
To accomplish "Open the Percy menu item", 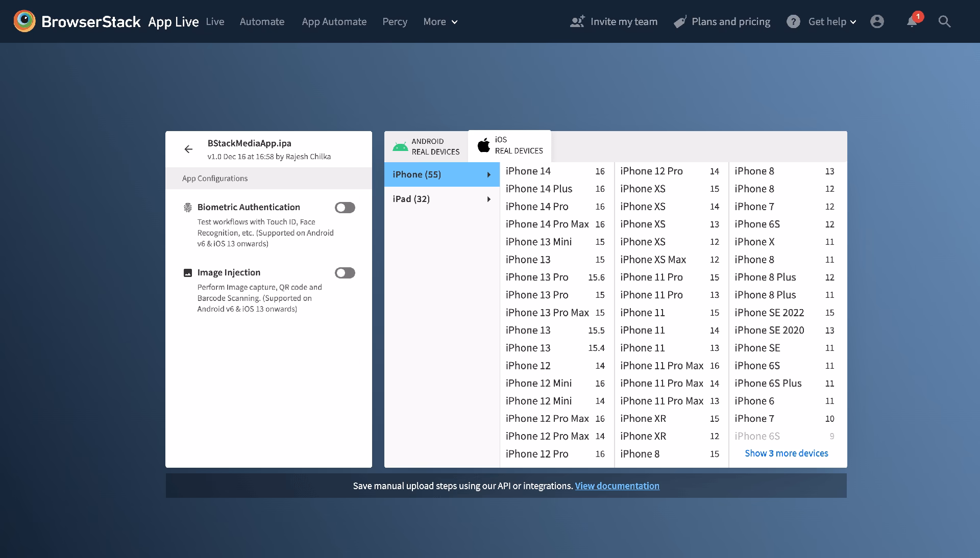I will tap(395, 21).
